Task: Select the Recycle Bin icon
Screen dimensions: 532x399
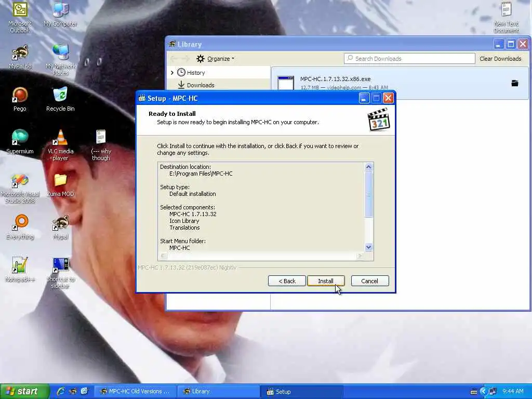Action: point(60,99)
